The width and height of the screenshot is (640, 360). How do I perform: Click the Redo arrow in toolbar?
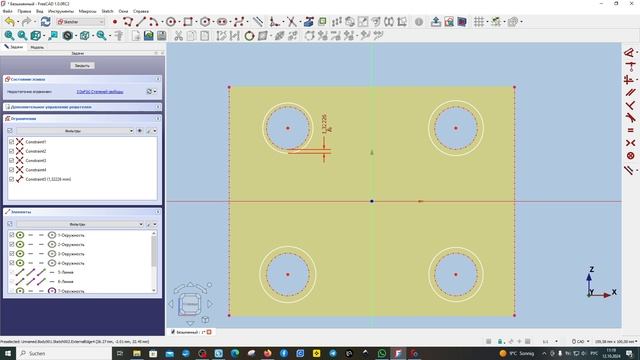coord(26,22)
